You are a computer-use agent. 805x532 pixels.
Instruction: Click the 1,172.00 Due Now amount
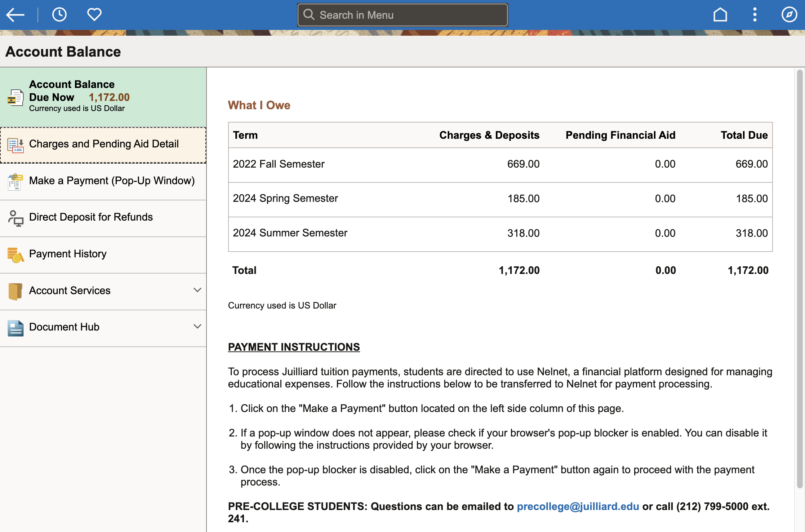pos(109,97)
